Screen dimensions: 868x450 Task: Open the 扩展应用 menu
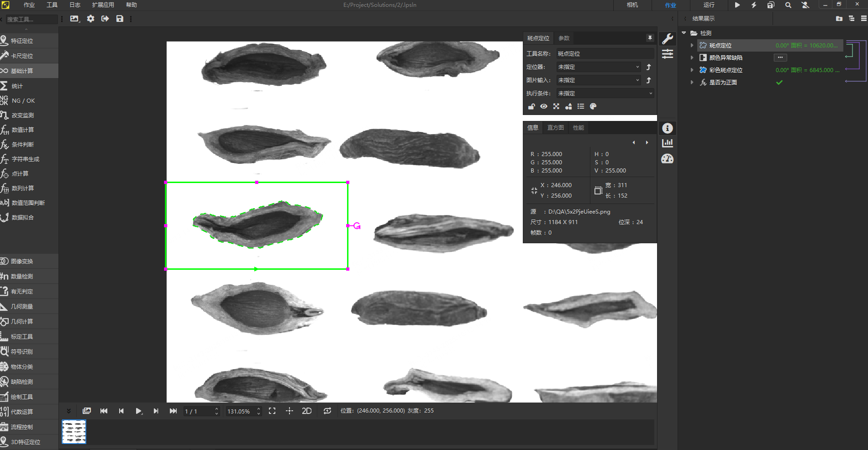tap(103, 5)
